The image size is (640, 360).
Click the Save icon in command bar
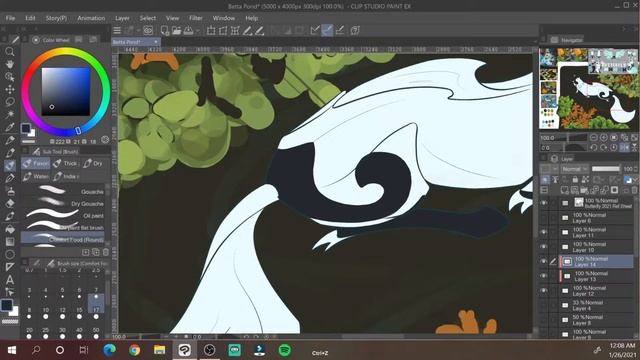tap(188, 31)
